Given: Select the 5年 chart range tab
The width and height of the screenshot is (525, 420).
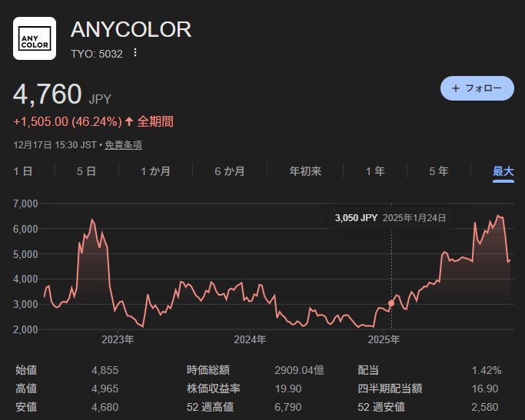Looking at the screenshot, I should tap(439, 171).
